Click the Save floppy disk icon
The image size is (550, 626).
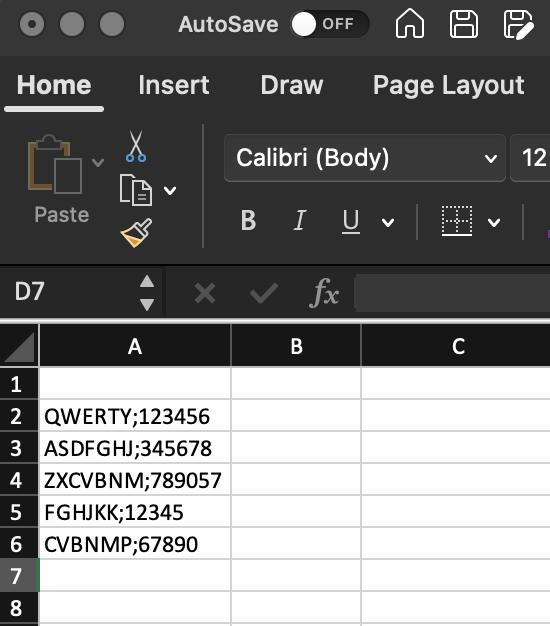click(x=463, y=24)
